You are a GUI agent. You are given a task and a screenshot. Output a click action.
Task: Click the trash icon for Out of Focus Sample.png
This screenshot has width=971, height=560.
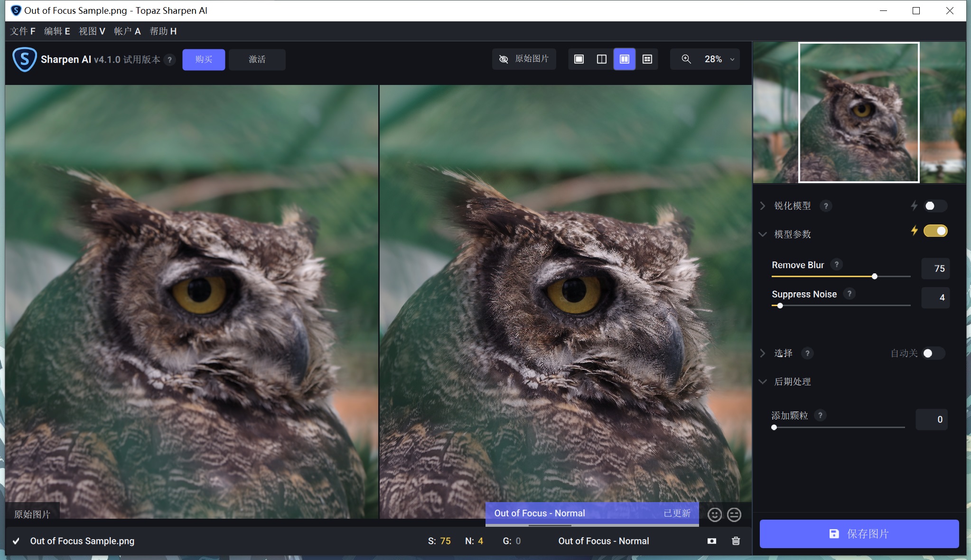pos(736,541)
